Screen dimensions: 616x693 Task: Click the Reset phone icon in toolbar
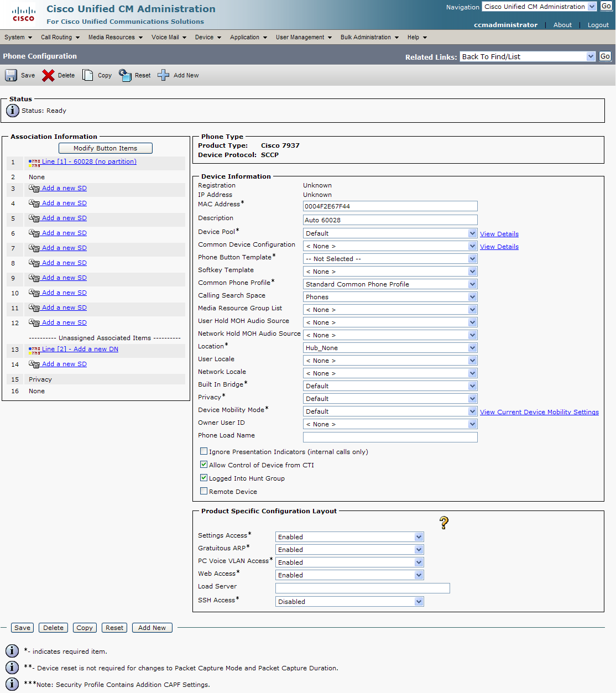pos(126,75)
